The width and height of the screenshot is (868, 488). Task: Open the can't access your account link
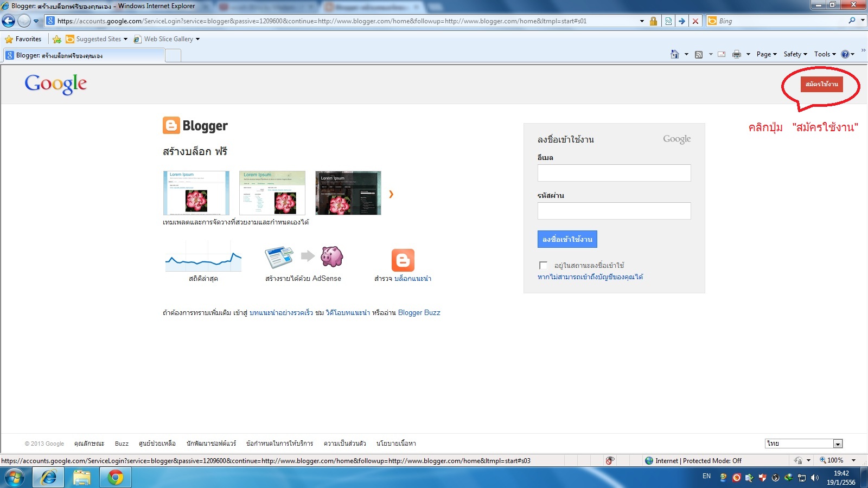pos(590,277)
